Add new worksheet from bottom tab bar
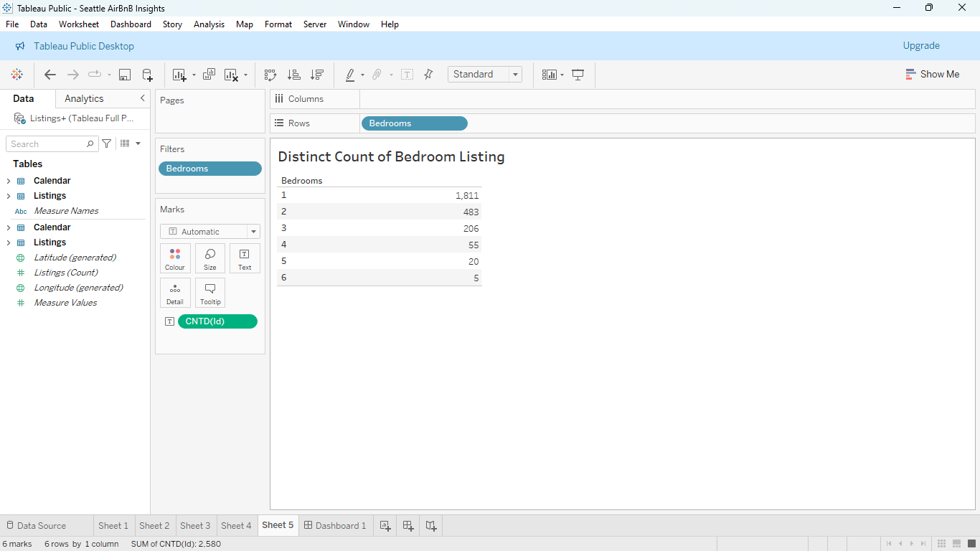The width and height of the screenshot is (980, 551). (385, 526)
